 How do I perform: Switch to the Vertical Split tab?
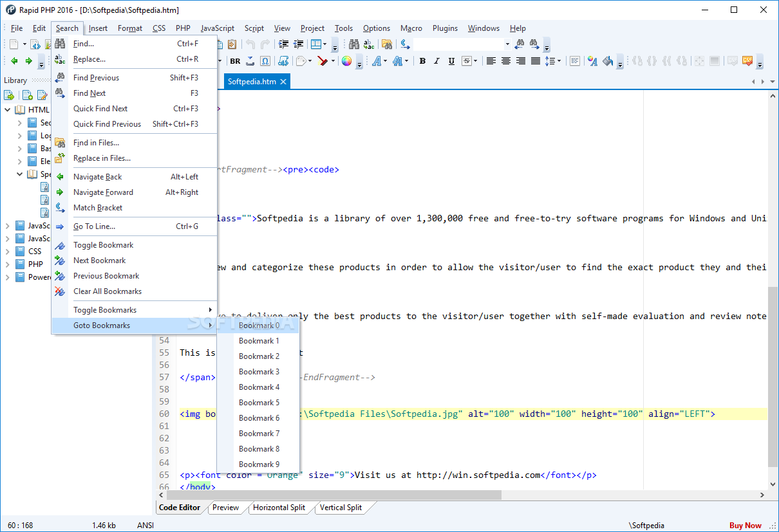coord(341,508)
